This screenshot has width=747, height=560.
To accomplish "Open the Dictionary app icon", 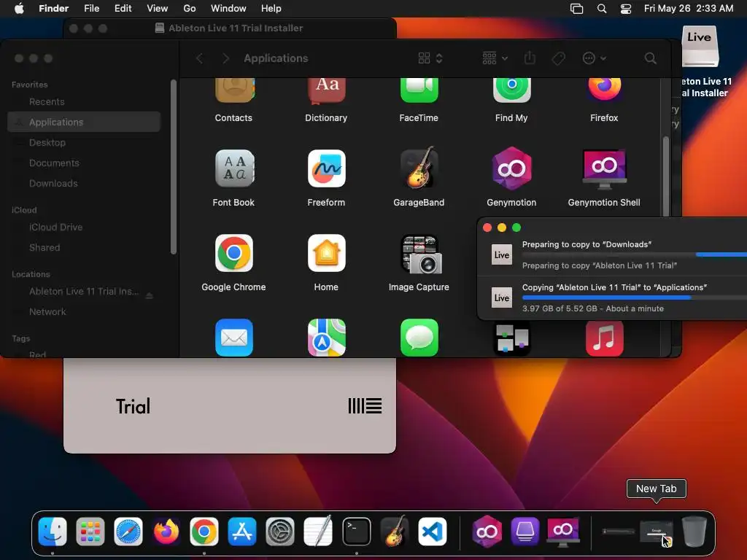I will coord(326,90).
